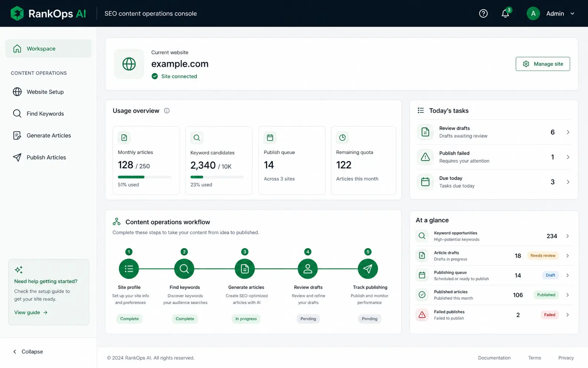Click the Site profile workflow step icon
This screenshot has height=368, width=588.
tap(129, 269)
